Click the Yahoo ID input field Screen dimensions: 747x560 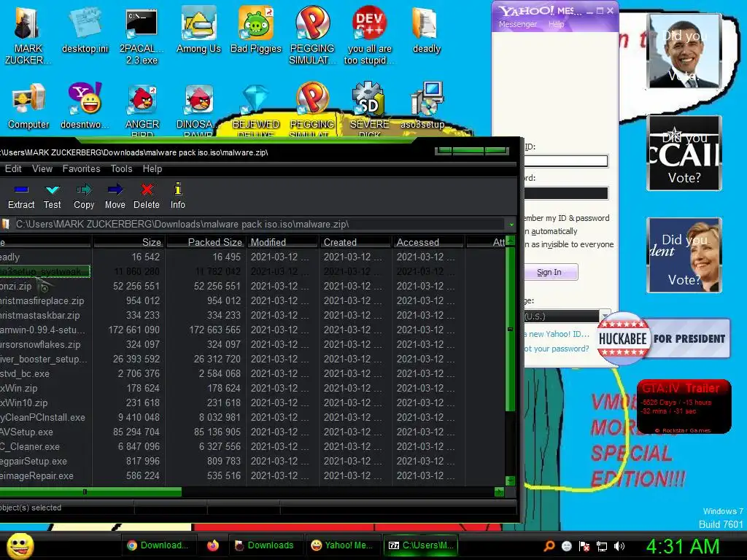point(566,161)
